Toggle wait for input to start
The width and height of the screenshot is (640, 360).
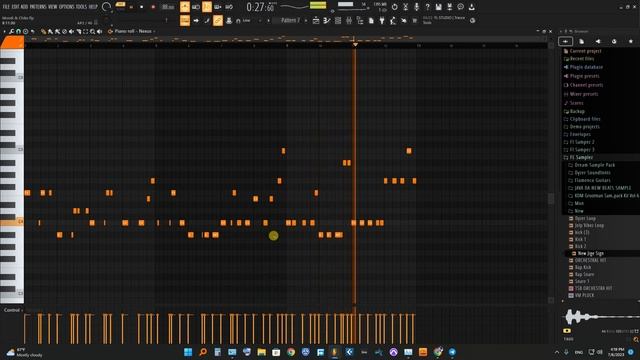pos(196,7)
